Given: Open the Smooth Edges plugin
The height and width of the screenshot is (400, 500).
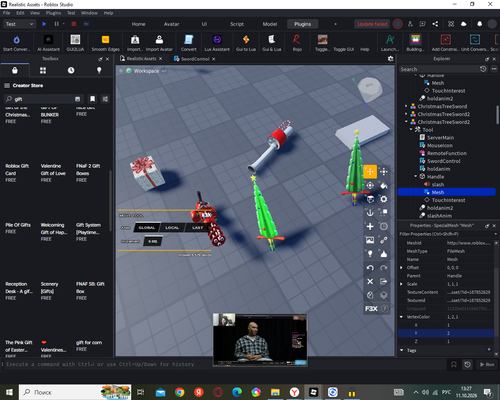Looking at the screenshot, I should click(105, 43).
